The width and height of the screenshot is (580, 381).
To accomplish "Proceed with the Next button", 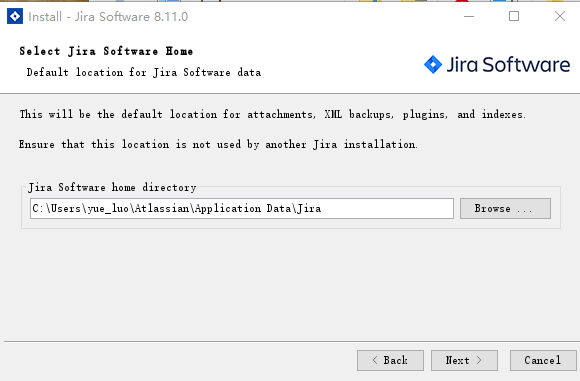I will pos(464,360).
